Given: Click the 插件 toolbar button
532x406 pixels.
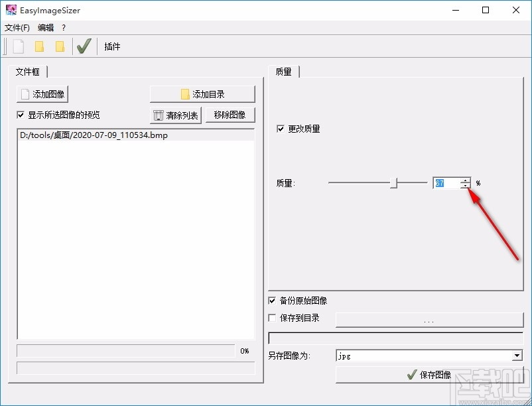Looking at the screenshot, I should [111, 46].
